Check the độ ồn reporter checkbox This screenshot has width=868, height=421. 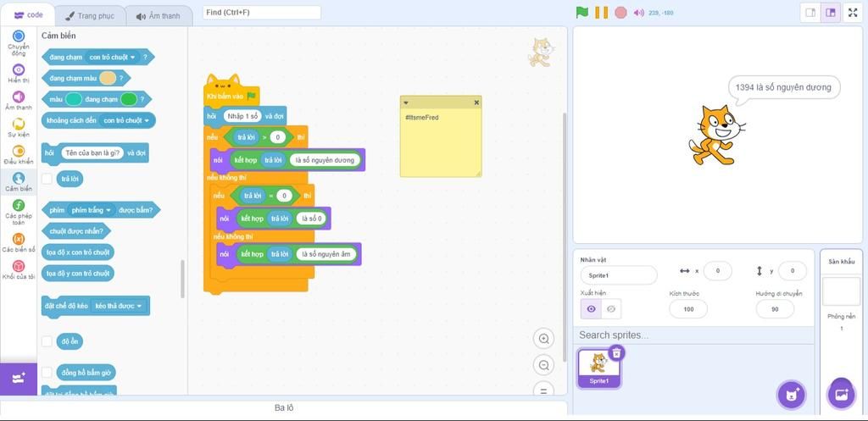pos(47,341)
